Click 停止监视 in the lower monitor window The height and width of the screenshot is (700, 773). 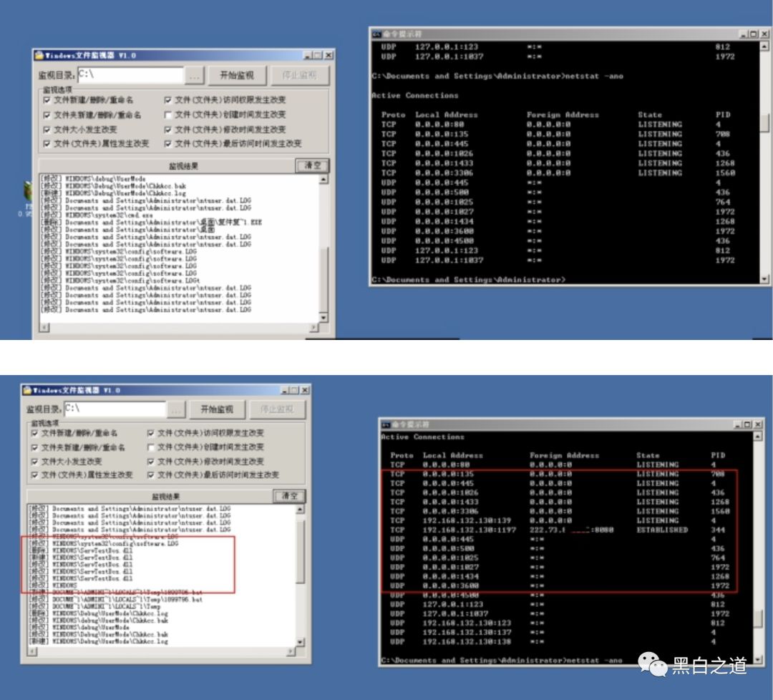click(x=276, y=409)
